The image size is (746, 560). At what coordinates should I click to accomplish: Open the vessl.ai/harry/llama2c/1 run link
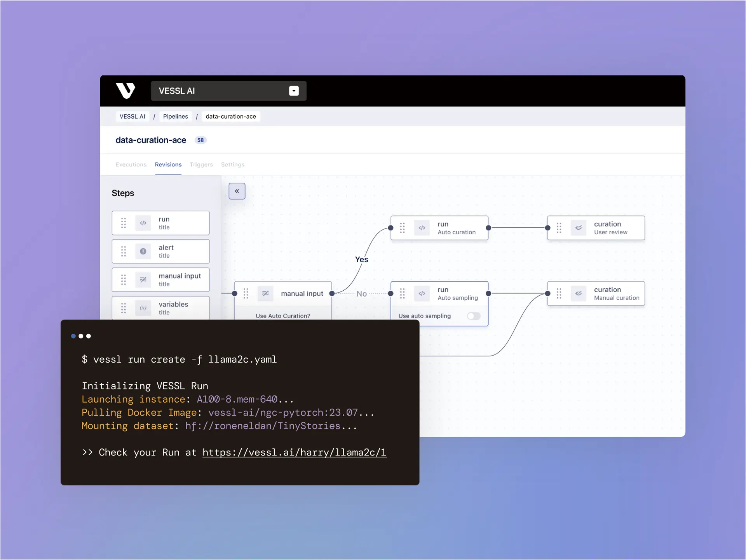294,452
